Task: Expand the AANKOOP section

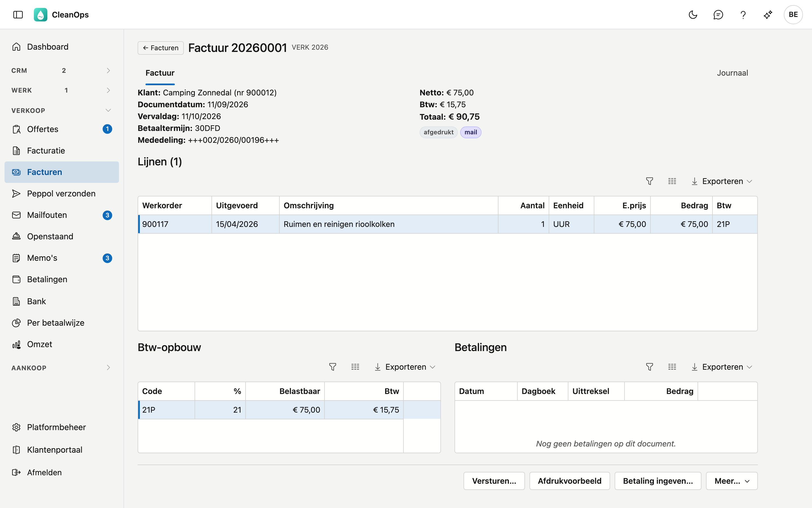Action: click(62, 368)
